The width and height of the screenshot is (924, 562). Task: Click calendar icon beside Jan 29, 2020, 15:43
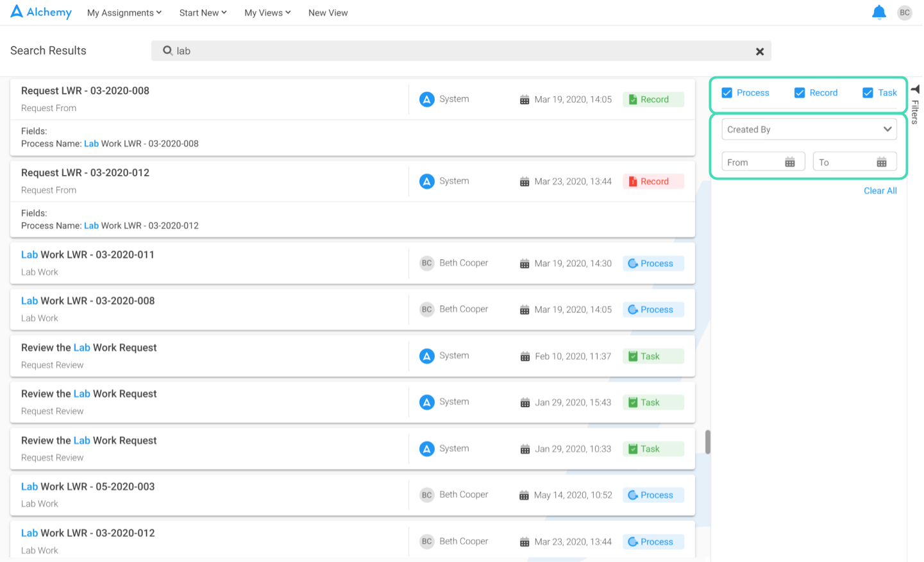525,403
